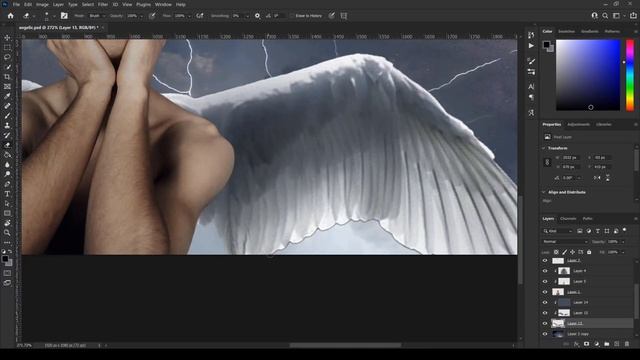Open the Smoothing percentage dropdown
The image size is (640, 360).
coord(247,16)
